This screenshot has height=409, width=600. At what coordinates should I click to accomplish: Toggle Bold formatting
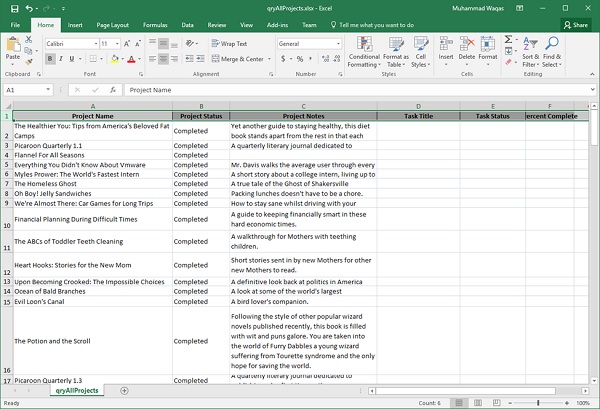pos(50,59)
